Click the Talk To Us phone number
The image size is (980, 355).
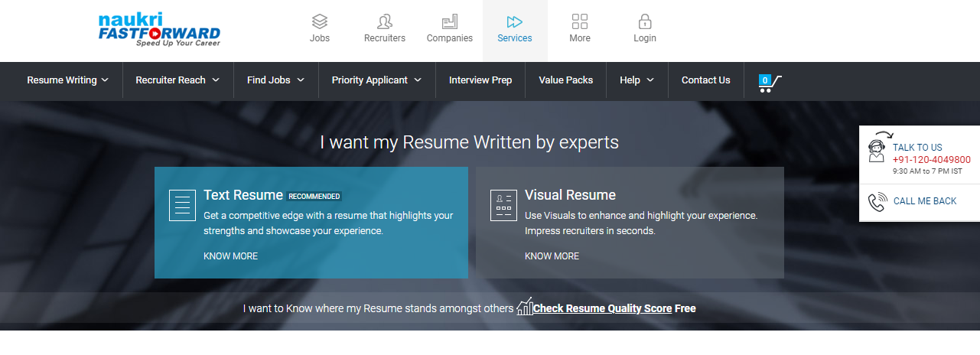(x=931, y=160)
